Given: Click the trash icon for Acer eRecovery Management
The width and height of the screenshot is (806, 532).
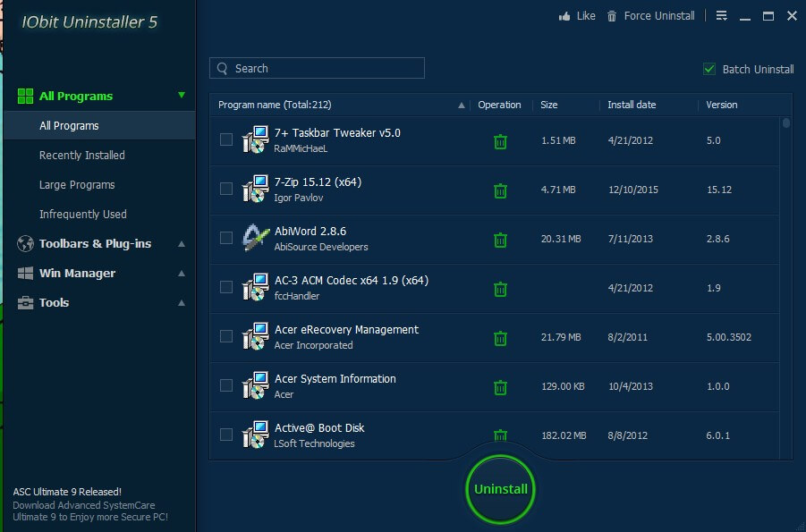Looking at the screenshot, I should [x=500, y=338].
